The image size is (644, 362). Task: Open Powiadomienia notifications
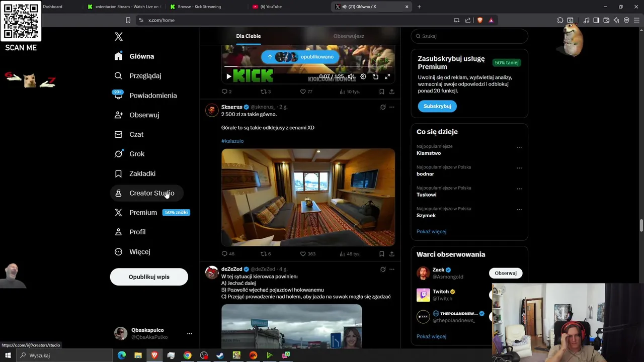146,96
